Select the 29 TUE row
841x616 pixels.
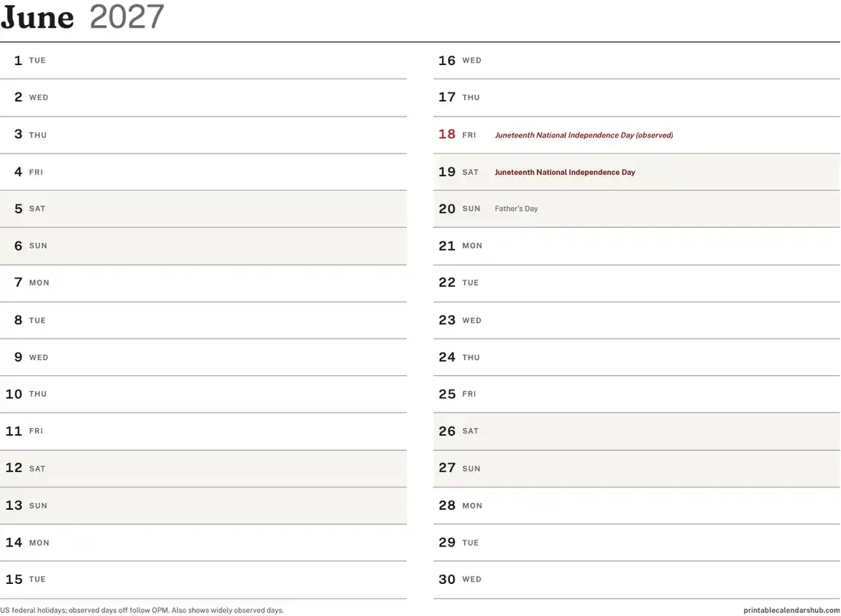click(x=637, y=543)
